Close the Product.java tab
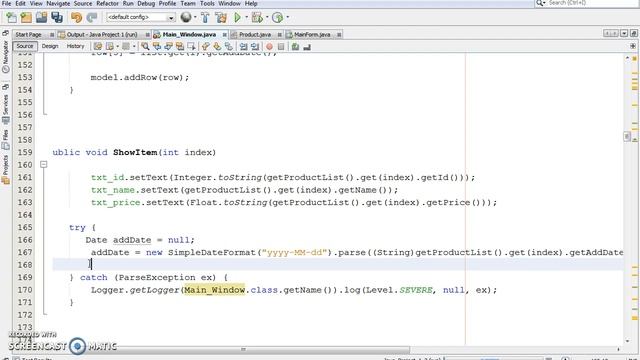Screen dimensions: 640x360 tap(280, 35)
